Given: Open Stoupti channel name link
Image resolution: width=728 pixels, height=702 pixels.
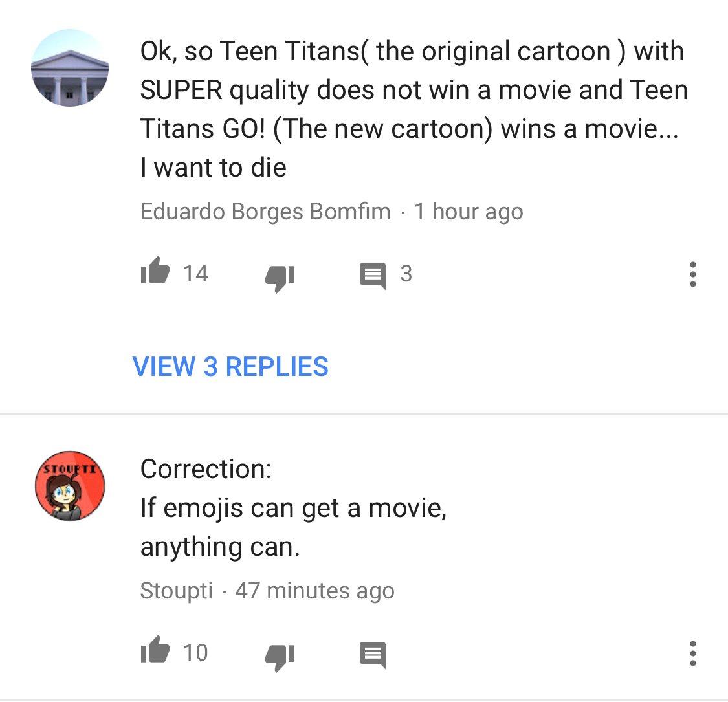Looking at the screenshot, I should (x=177, y=591).
